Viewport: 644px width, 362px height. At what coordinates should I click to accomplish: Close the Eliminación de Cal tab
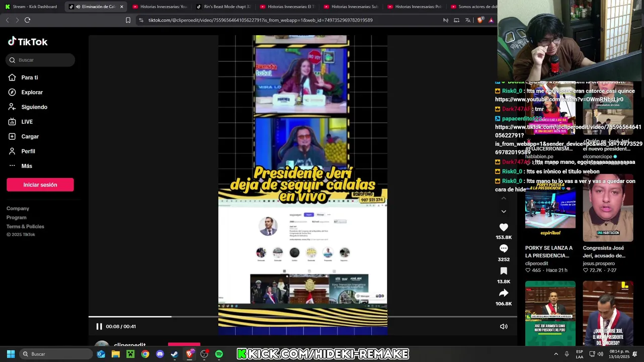(x=121, y=7)
